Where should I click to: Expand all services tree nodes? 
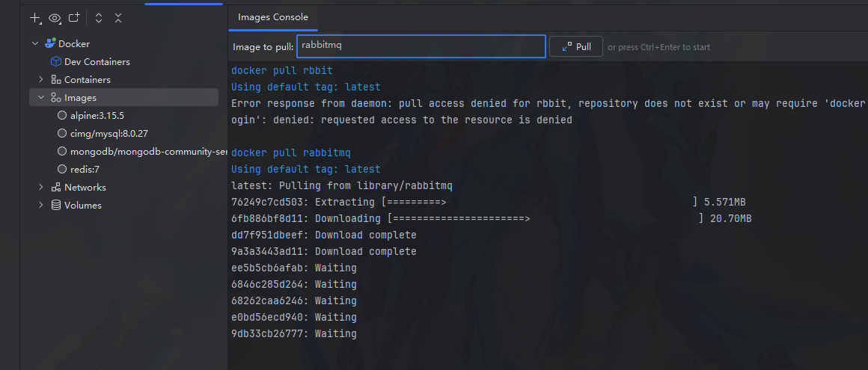coord(99,18)
